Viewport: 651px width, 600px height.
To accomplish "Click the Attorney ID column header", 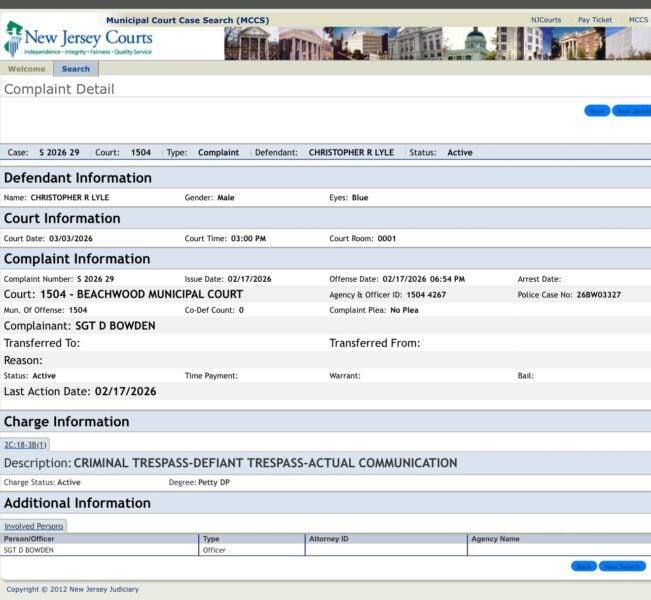I will [386, 539].
